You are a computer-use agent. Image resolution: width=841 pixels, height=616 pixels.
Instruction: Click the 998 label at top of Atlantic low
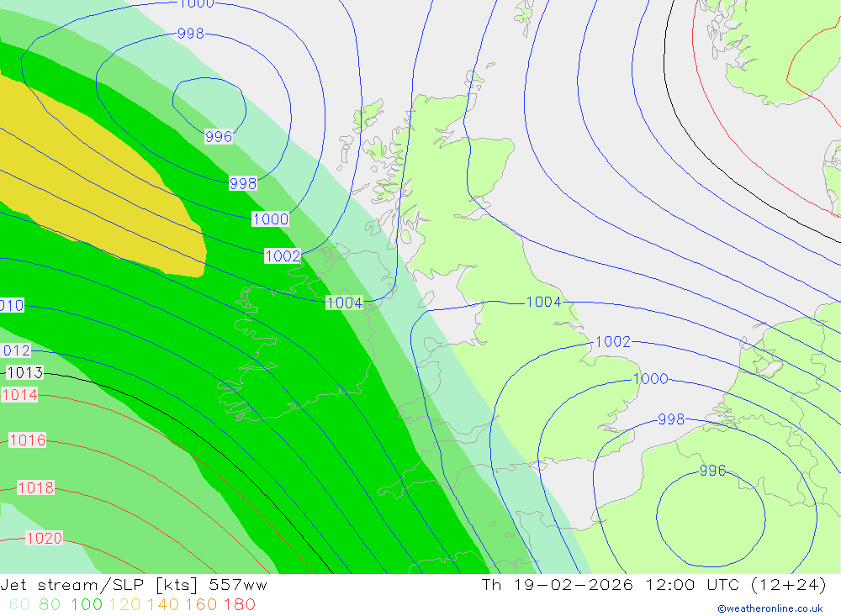click(x=190, y=34)
